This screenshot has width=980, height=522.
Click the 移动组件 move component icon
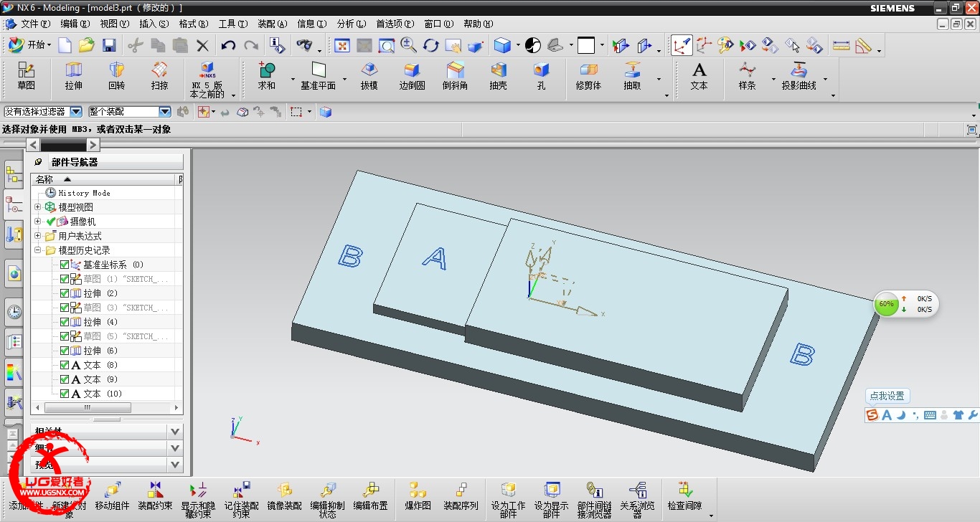click(x=113, y=496)
